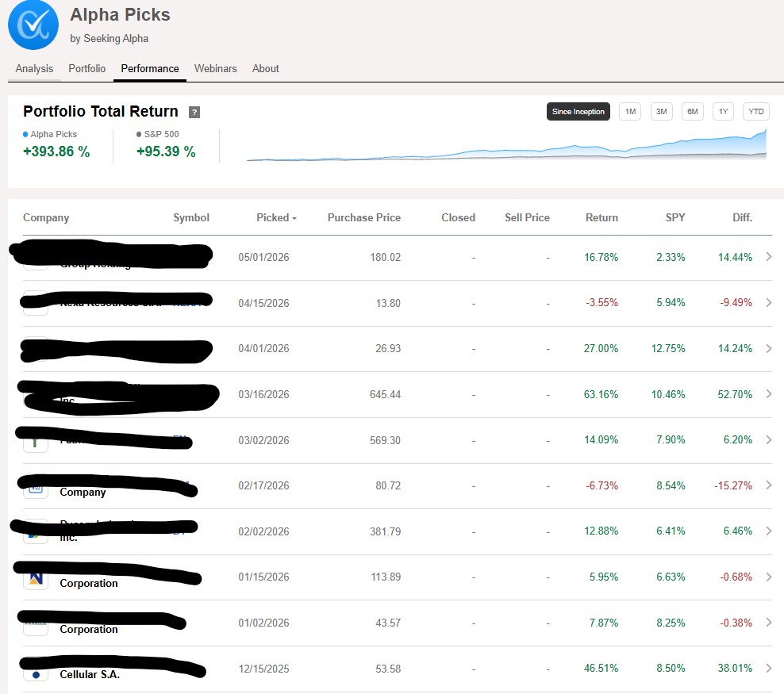784x694 pixels.
Task: Expand the 03/16/2026 row chevron
Action: click(x=768, y=393)
